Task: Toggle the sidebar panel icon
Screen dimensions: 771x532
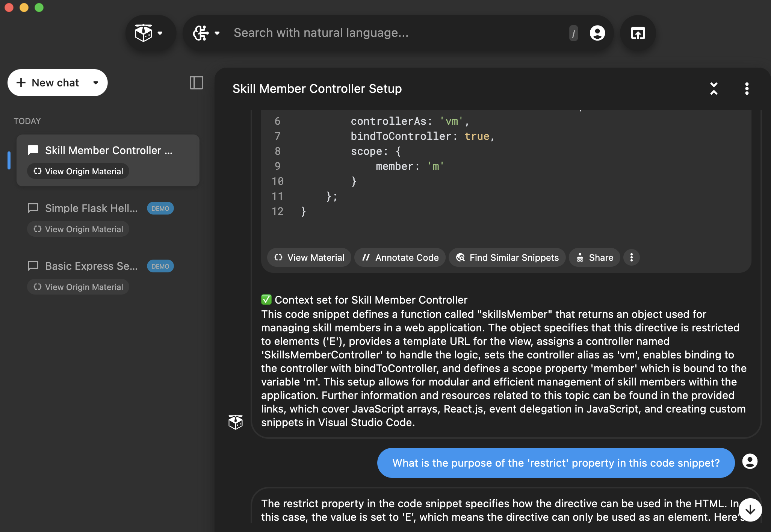Action: [x=196, y=83]
